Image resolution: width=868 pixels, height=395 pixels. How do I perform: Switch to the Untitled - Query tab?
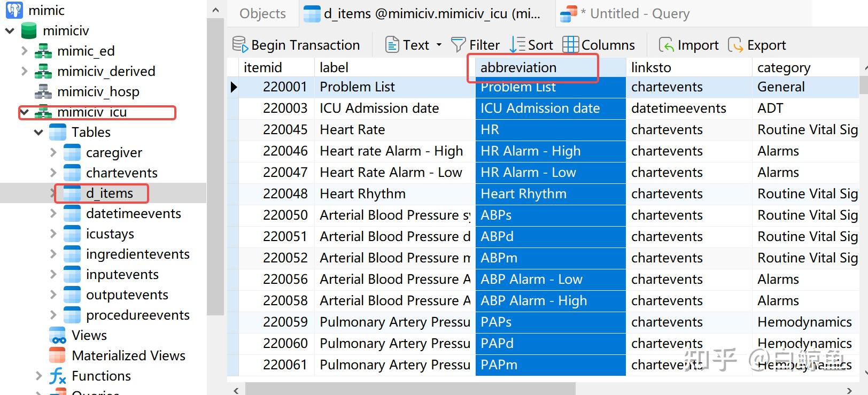pyautogui.click(x=639, y=13)
